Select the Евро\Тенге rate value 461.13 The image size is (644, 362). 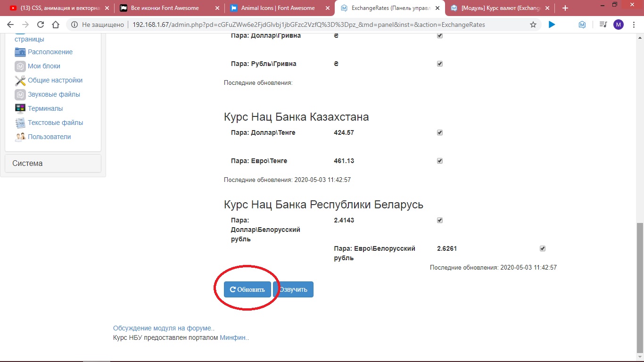(x=344, y=161)
